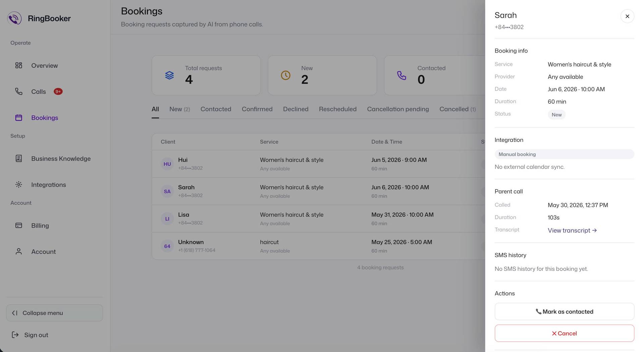Switch to the New (2) tab
644x352 pixels.
[x=180, y=109]
